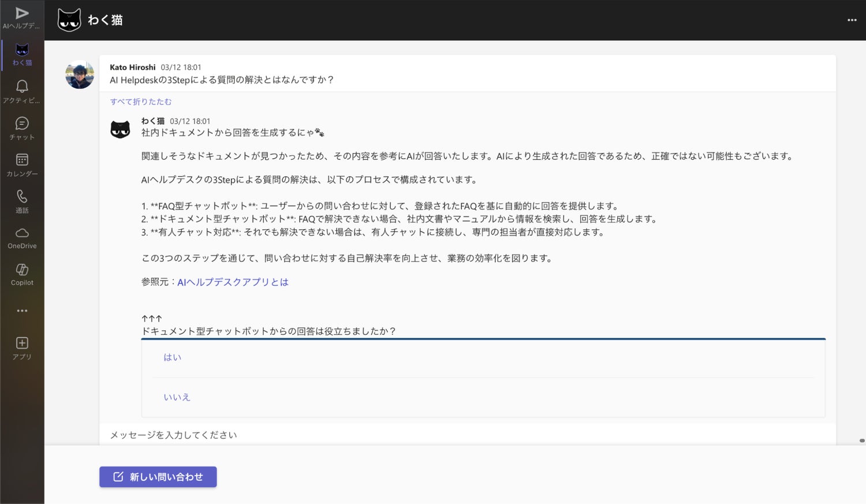Image resolution: width=866 pixels, height=504 pixels.
Task: Answer いいえ to the feedback question
Action: (x=177, y=397)
